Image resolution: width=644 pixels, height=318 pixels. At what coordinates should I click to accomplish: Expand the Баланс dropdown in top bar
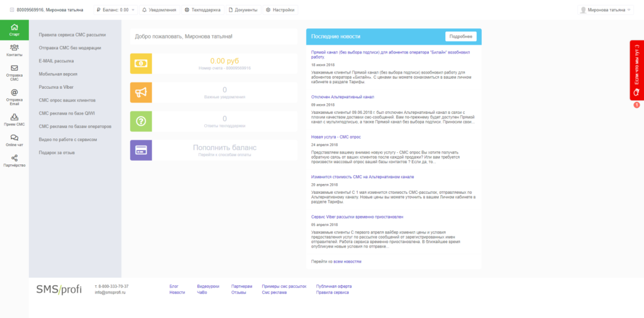click(116, 10)
